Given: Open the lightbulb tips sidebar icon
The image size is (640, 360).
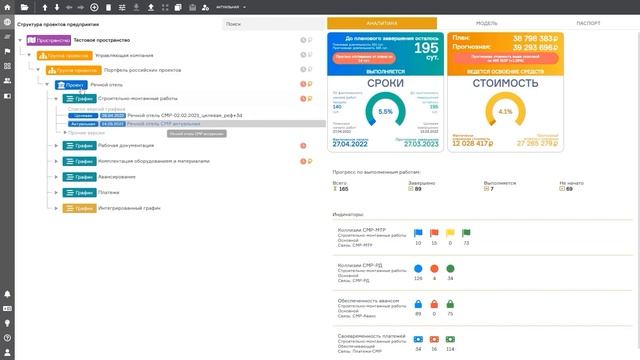Looking at the screenshot, I should click(x=7, y=323).
